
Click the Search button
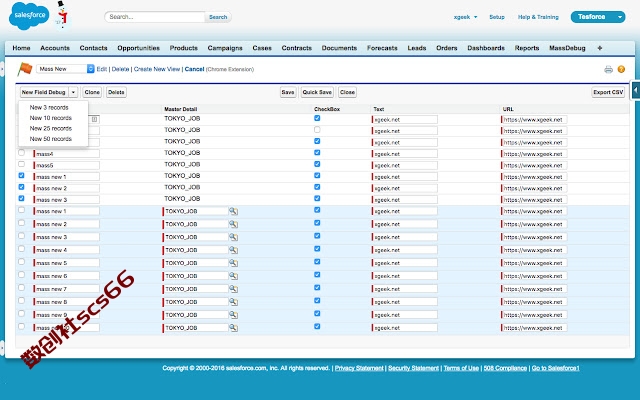(x=218, y=17)
